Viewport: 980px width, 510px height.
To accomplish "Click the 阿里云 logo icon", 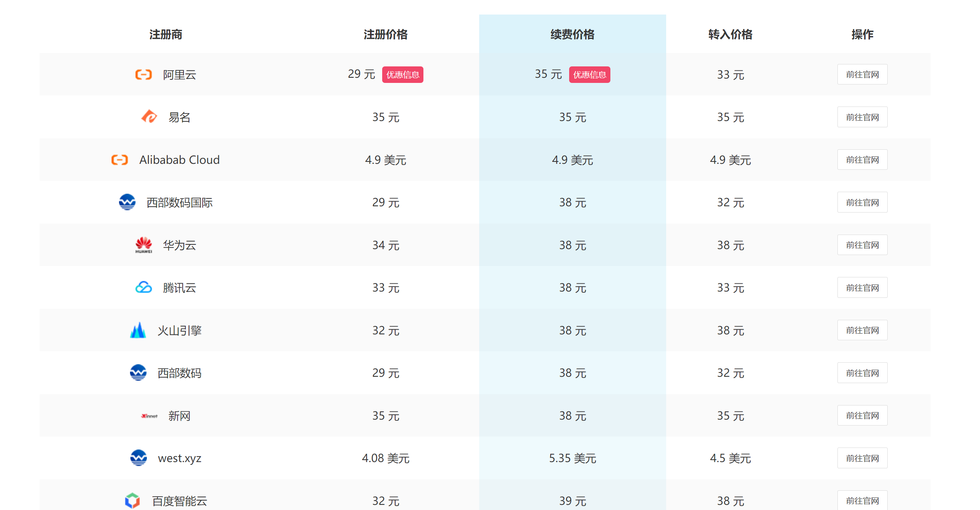I will (x=143, y=75).
